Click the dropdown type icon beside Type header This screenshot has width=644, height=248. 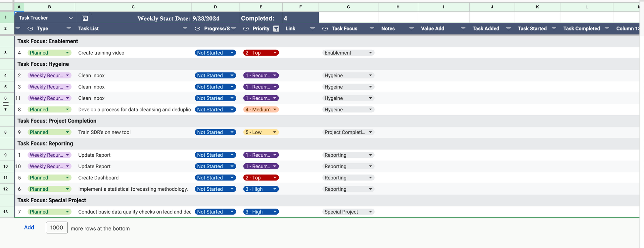(30, 29)
